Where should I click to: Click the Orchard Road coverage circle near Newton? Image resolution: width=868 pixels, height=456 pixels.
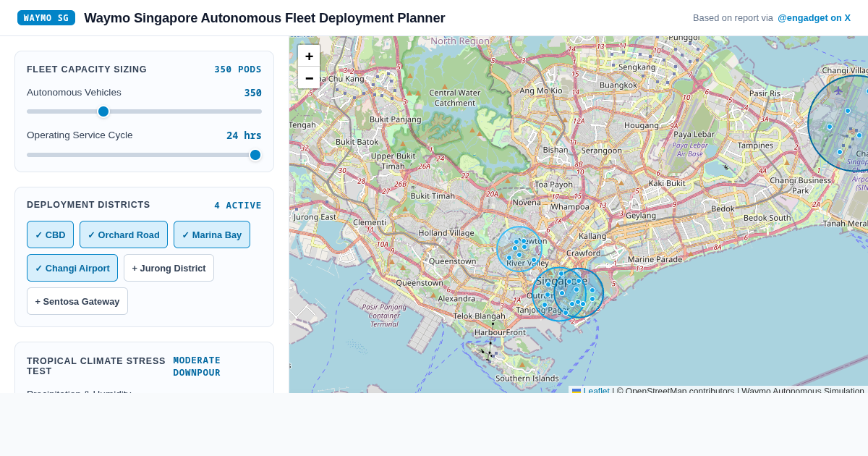click(x=519, y=249)
